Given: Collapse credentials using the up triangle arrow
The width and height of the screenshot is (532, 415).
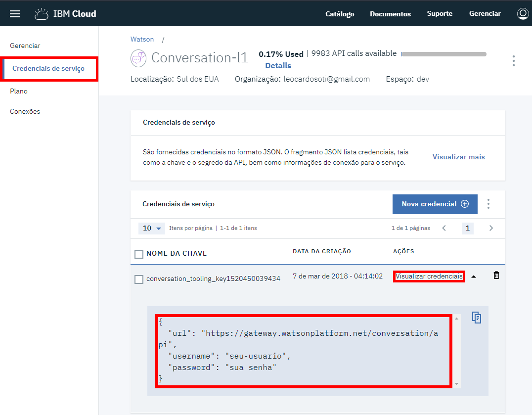Looking at the screenshot, I should click(x=474, y=277).
